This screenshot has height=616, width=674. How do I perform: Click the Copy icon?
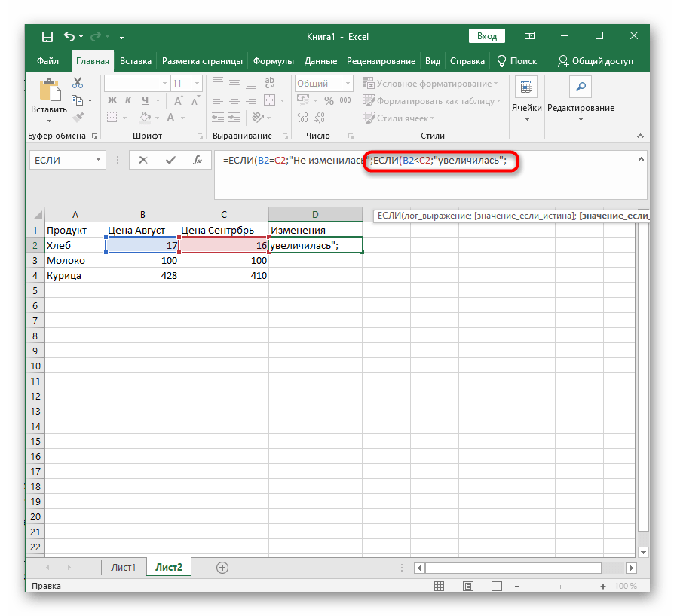click(78, 100)
